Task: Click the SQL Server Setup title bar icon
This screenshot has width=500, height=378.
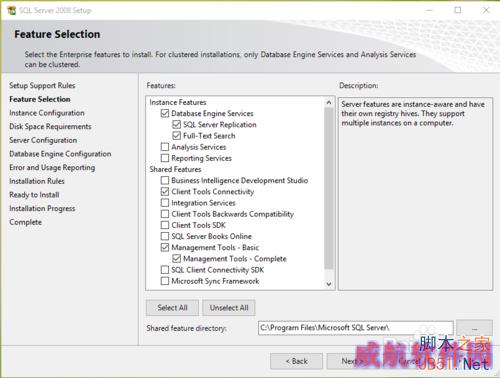Action: tap(11, 10)
